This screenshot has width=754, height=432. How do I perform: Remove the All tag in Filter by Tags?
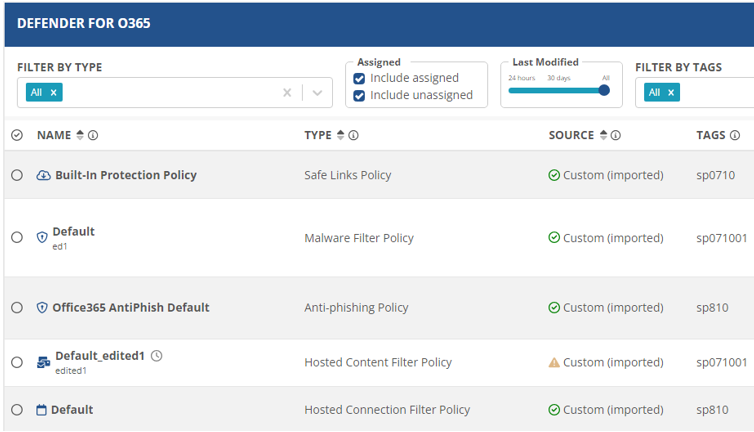coord(672,92)
